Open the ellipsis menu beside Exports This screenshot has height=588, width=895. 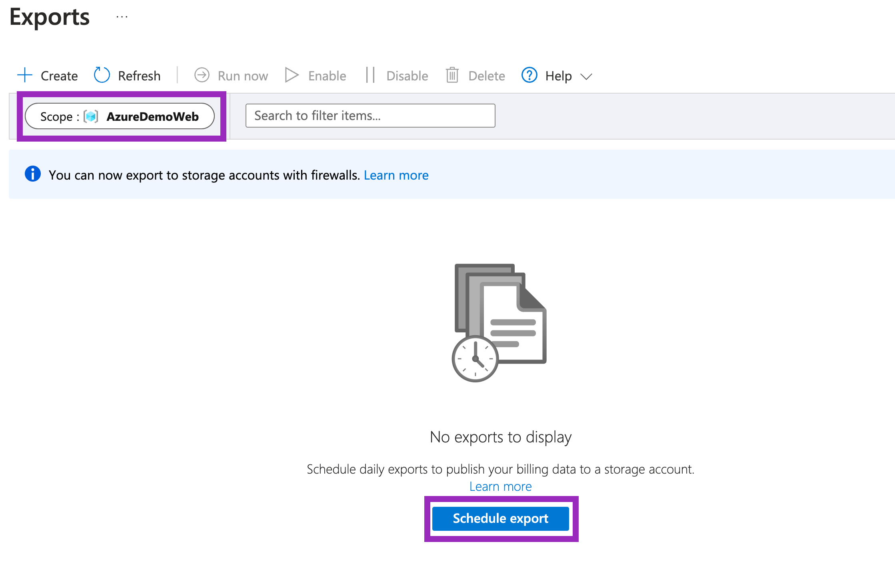(x=122, y=17)
